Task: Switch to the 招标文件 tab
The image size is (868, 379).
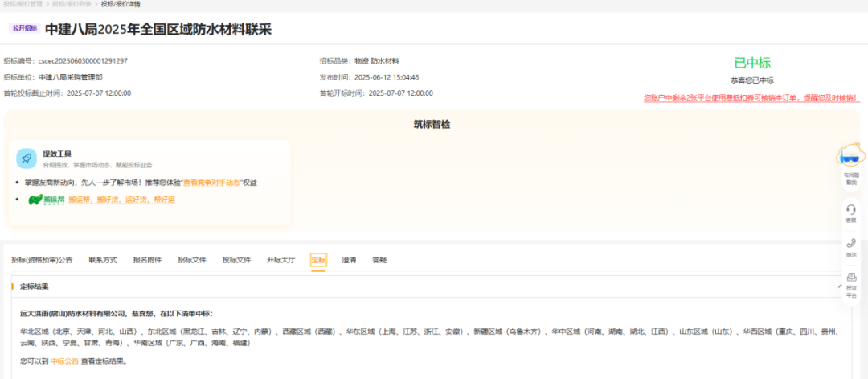Action: click(192, 260)
